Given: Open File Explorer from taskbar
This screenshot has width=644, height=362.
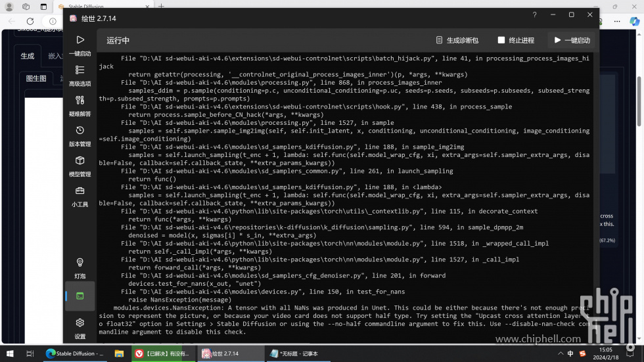Looking at the screenshot, I should (x=119, y=353).
